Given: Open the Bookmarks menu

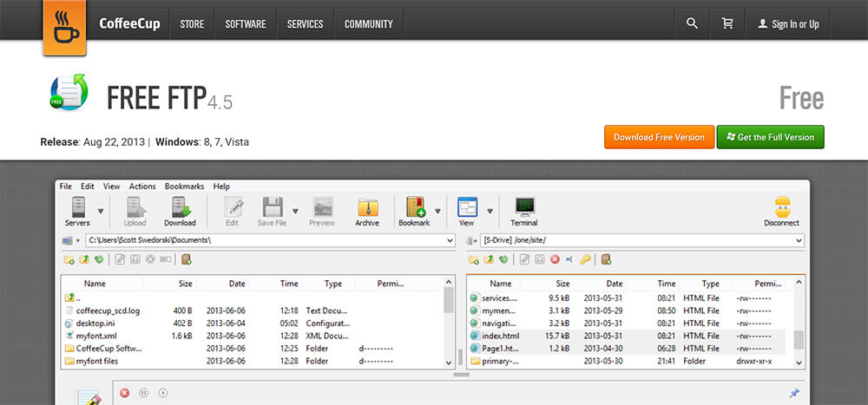Looking at the screenshot, I should [x=184, y=186].
